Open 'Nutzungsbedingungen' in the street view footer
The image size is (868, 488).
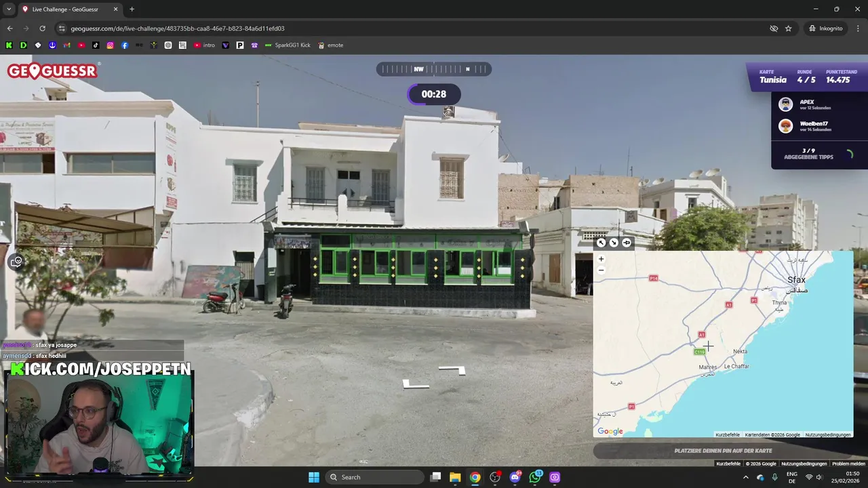point(804,464)
